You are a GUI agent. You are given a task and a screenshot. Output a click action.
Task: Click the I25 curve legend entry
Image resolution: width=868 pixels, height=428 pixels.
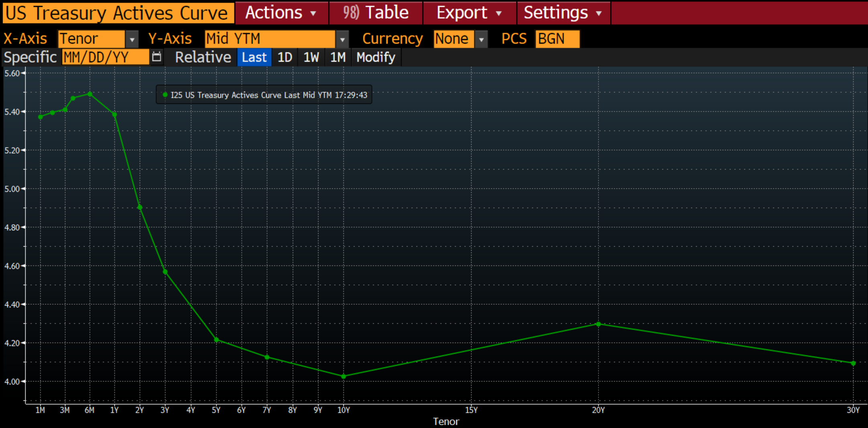click(264, 95)
